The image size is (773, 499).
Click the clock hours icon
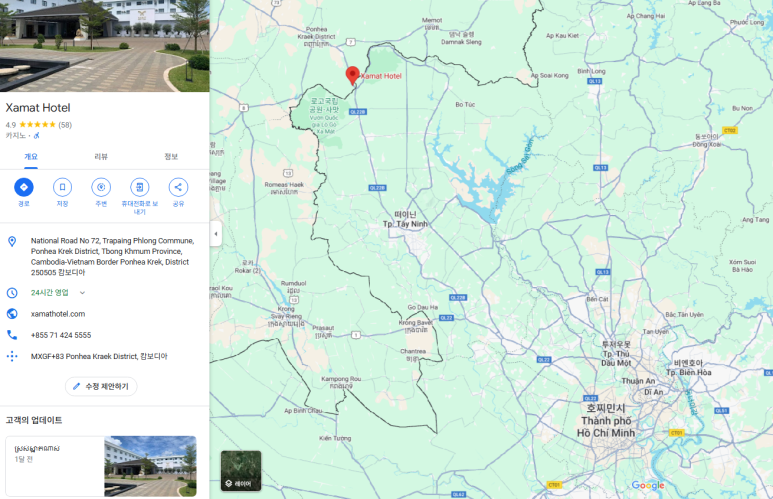click(12, 293)
